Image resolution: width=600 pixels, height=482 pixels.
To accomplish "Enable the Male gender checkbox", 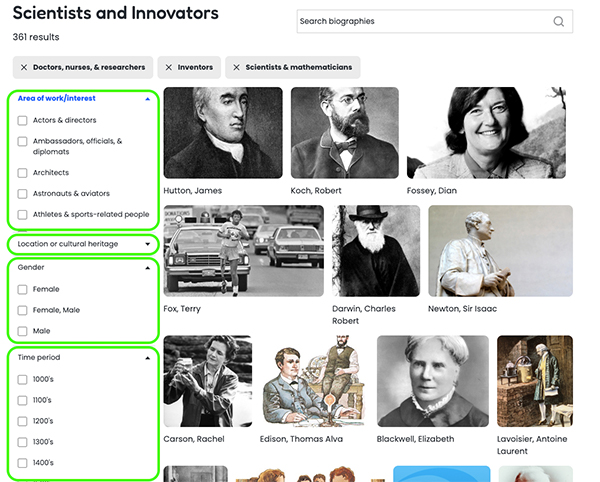I will 23,331.
